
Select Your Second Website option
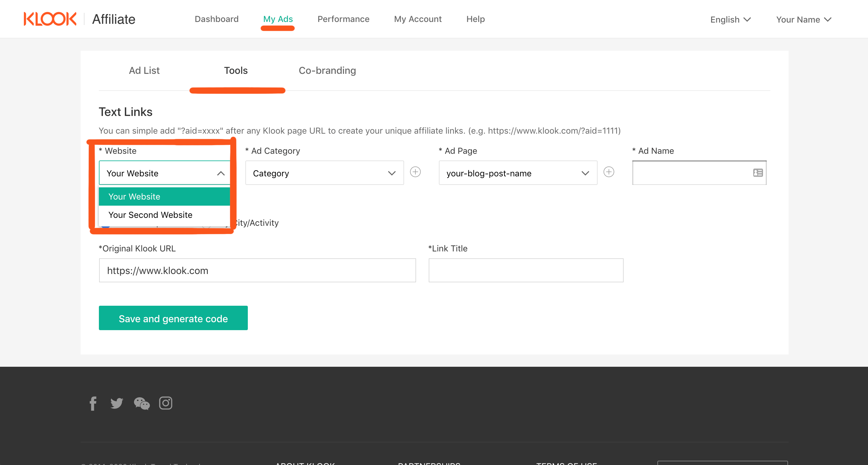165,215
